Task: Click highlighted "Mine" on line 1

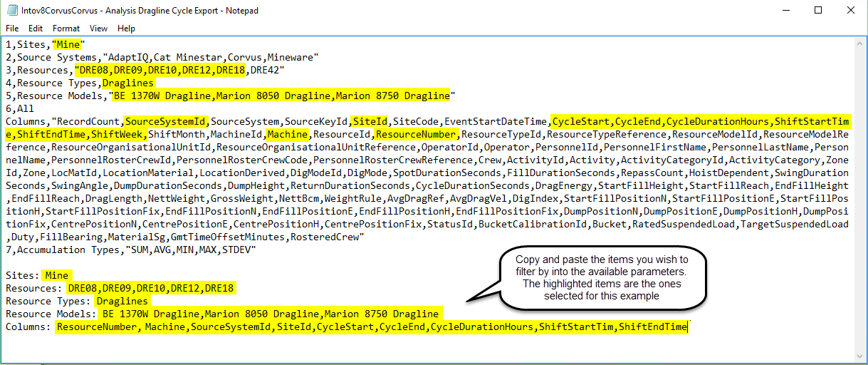Action: [68, 44]
